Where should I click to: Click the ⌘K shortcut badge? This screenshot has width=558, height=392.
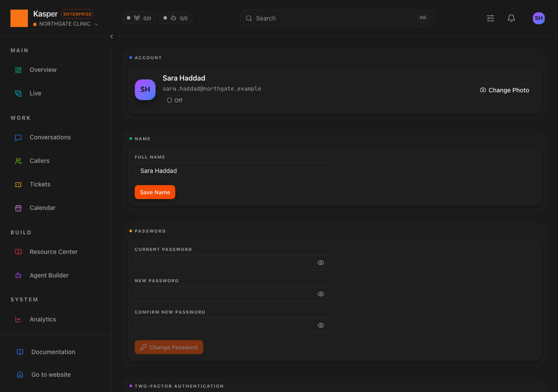click(423, 18)
